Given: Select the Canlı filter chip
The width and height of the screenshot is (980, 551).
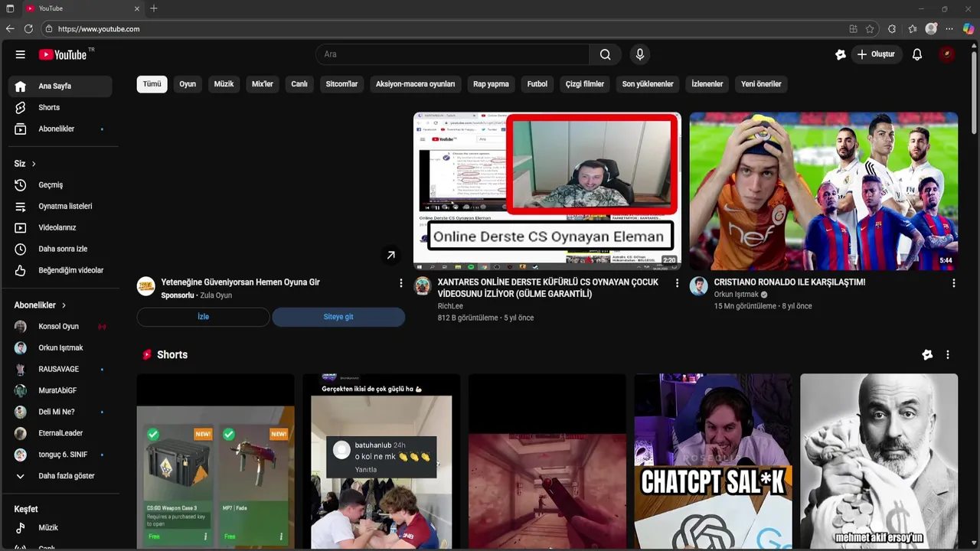Looking at the screenshot, I should (299, 84).
